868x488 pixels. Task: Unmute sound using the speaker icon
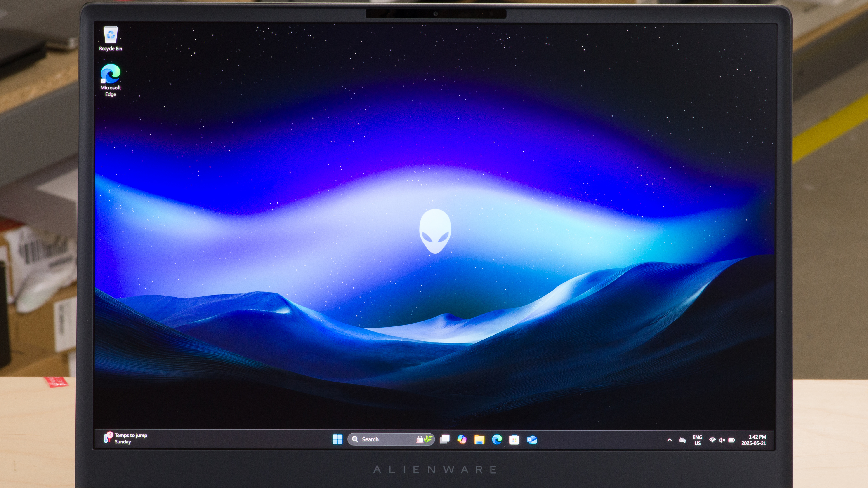722,440
